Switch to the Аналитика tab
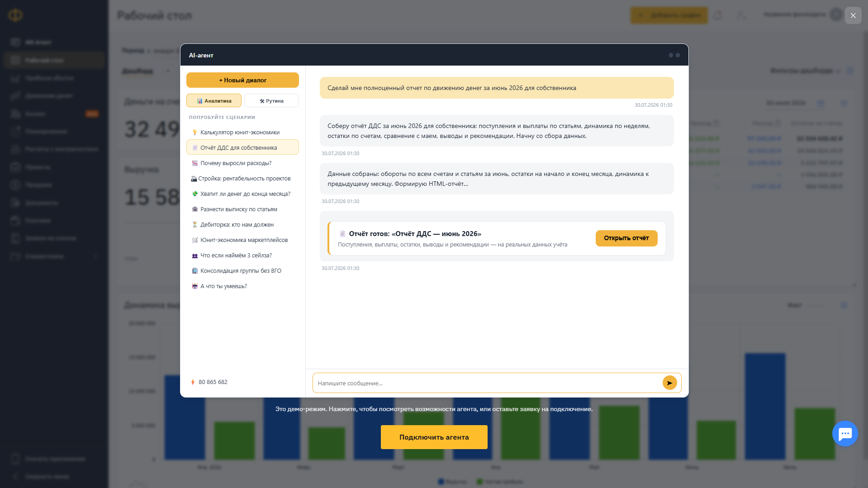The image size is (868, 488). (x=214, y=100)
